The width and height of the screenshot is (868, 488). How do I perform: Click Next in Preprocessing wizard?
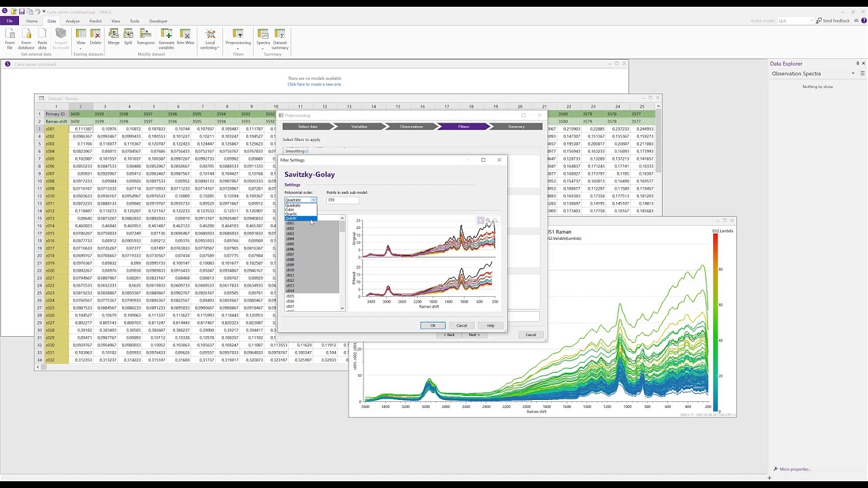474,335
